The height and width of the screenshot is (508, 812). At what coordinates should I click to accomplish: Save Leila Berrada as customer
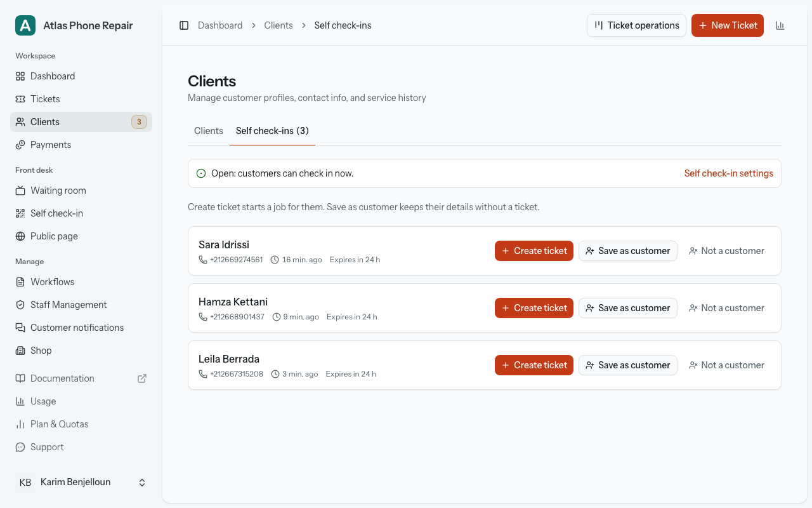click(628, 365)
